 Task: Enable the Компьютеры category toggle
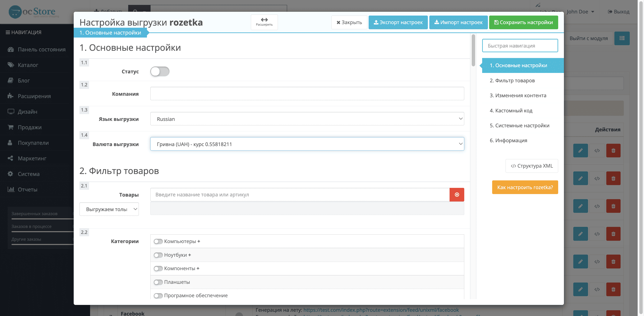point(158,241)
